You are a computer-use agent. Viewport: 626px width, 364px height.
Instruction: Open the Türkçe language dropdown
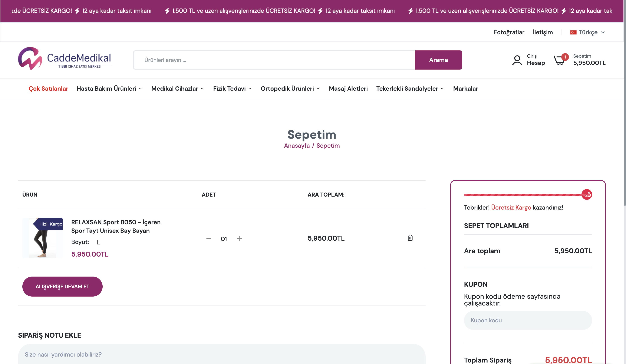[x=587, y=32]
